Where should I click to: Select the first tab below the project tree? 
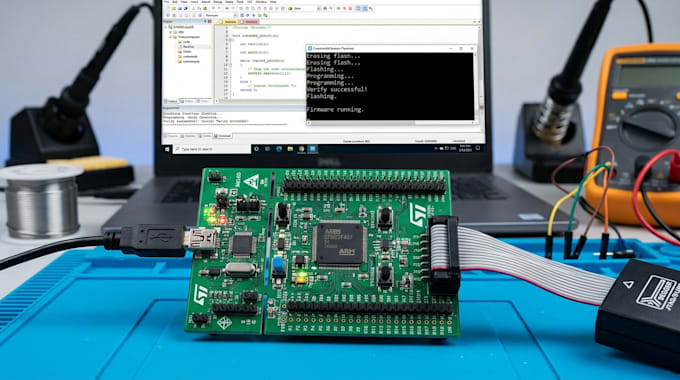171,101
